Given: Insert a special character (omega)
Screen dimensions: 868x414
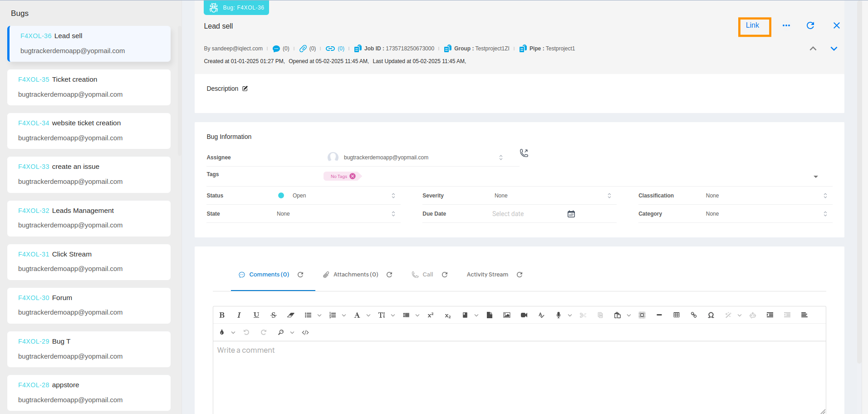Looking at the screenshot, I should point(711,315).
